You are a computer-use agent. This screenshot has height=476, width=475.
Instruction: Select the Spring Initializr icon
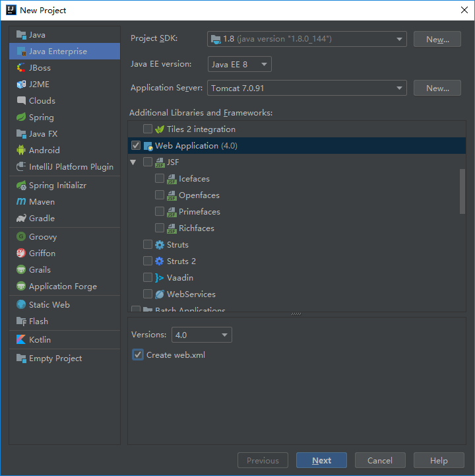(x=21, y=185)
